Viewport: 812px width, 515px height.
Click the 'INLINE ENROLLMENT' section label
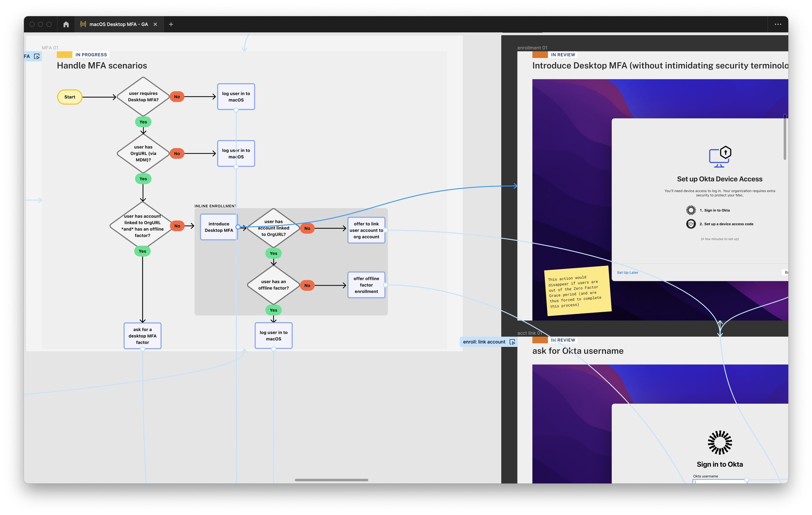click(215, 206)
